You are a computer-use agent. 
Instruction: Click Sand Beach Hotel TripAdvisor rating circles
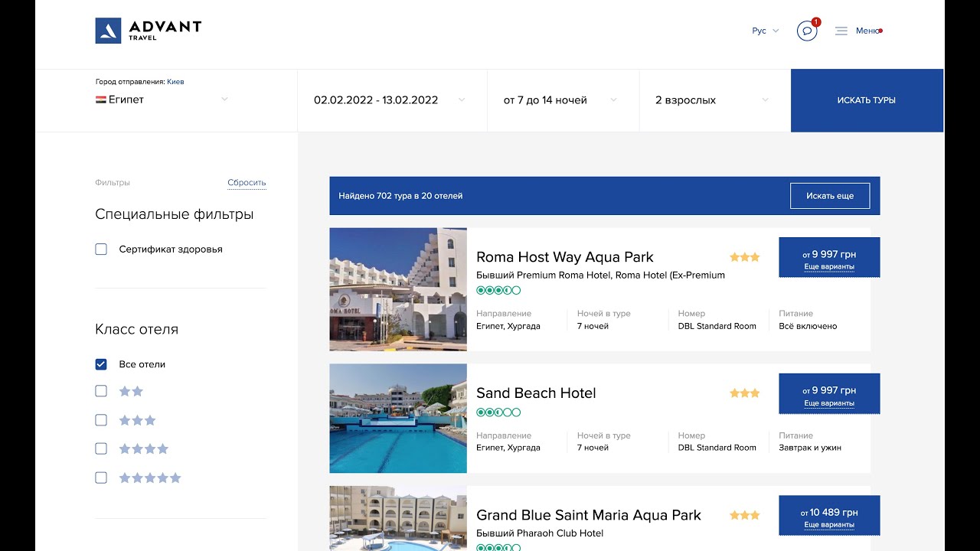[x=498, y=412]
